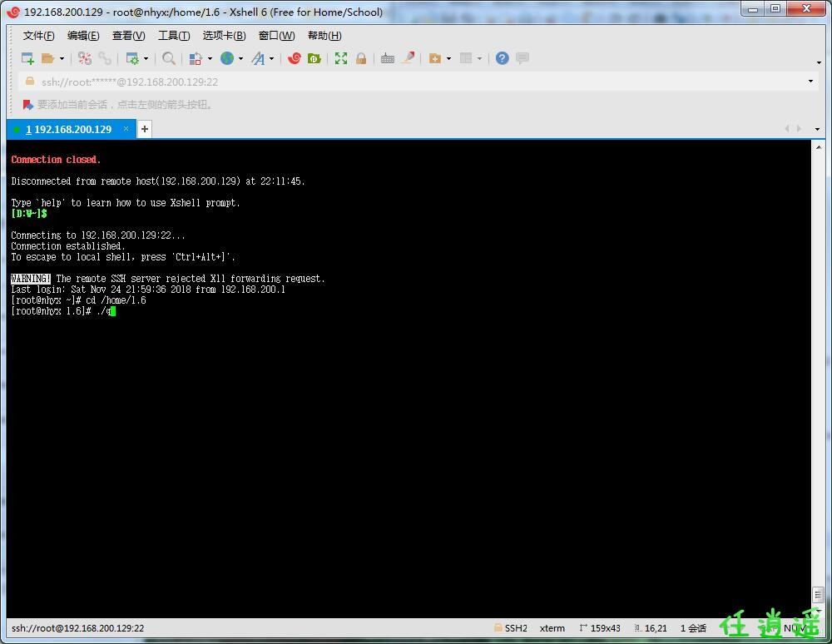Open the 查看(V) menu
Viewport: 832px width, 644px height.
pos(128,36)
